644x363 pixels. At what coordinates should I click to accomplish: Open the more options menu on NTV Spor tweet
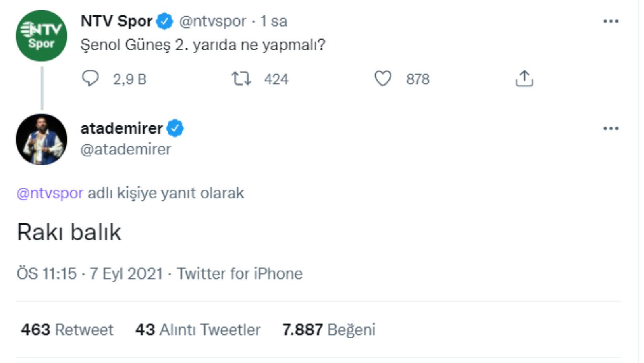(611, 21)
